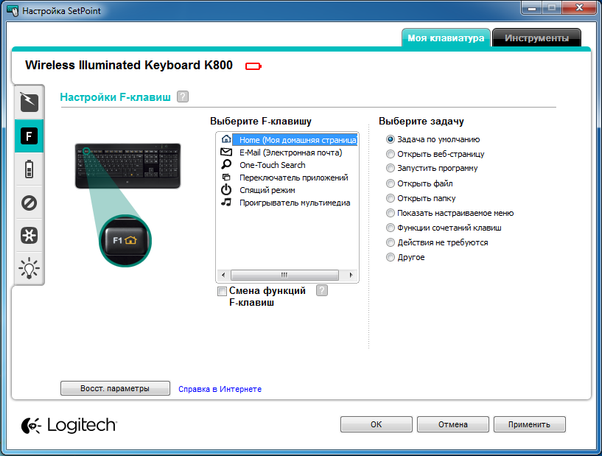Close the SetPoint window
Image resolution: width=602 pixels, height=456 pixels.
tap(579, 8)
